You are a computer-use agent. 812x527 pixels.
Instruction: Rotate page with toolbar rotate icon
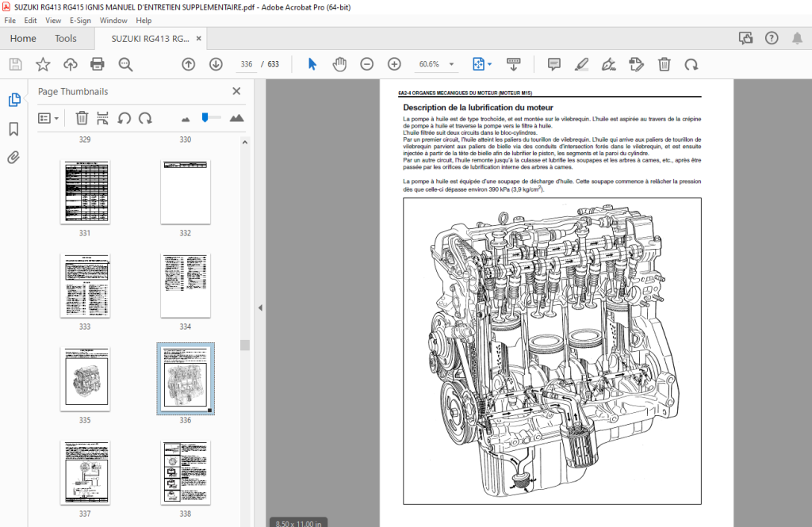pyautogui.click(x=691, y=64)
